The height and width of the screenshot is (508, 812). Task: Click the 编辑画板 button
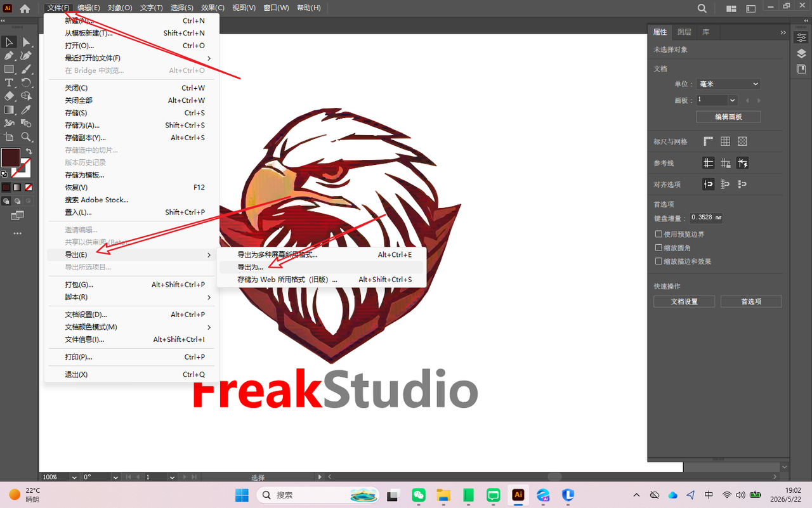click(728, 117)
